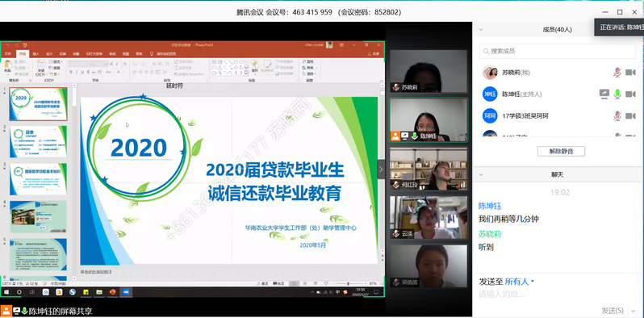This screenshot has width=644, height=318.
Task: Click 17学硕3班吴珂珂's camera icon
Action: (630, 116)
